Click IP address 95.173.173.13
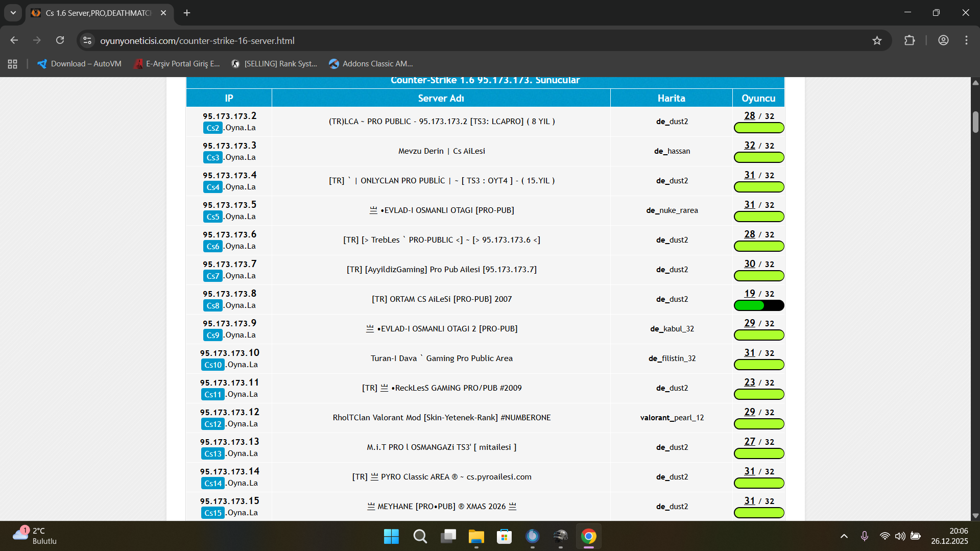Image resolution: width=980 pixels, height=551 pixels. click(229, 442)
